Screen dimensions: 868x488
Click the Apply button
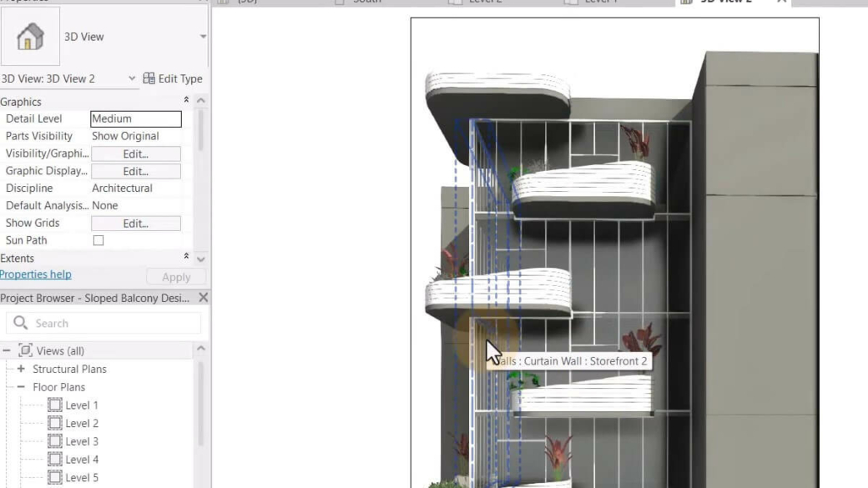(x=176, y=277)
